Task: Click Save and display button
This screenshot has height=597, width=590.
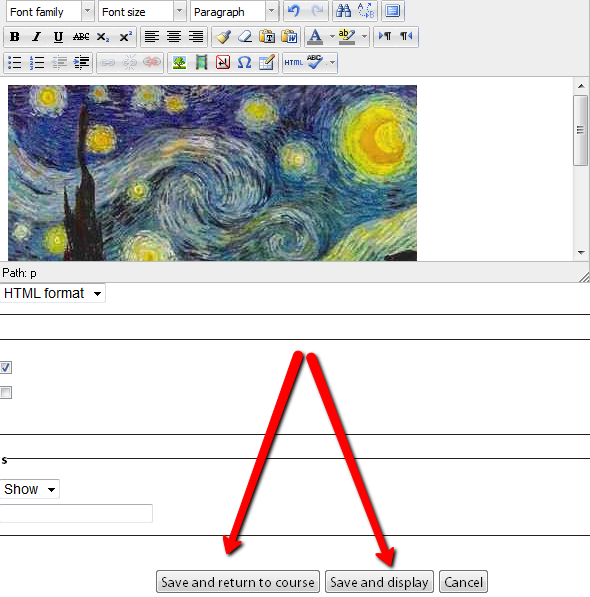Action: (x=379, y=582)
